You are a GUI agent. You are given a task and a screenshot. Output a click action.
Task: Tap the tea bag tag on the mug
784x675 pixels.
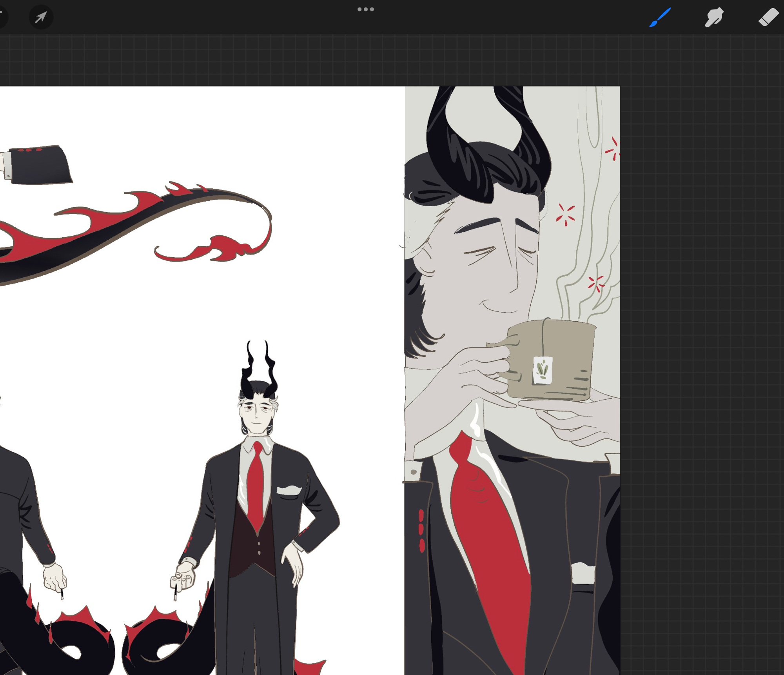click(x=543, y=370)
